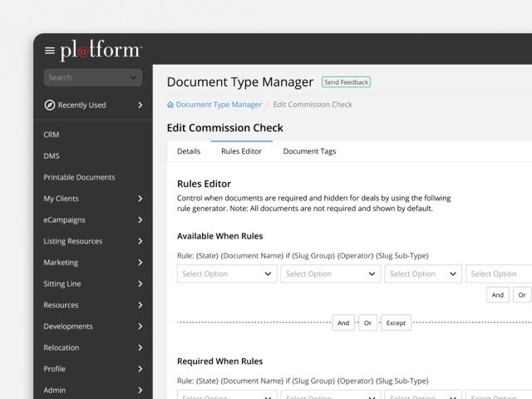The height and width of the screenshot is (399, 532).
Task: Expand Profile submenu arrow
Action: click(x=140, y=369)
